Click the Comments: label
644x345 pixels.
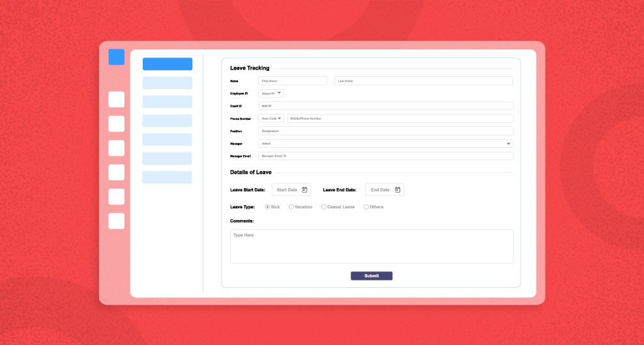pyautogui.click(x=242, y=221)
